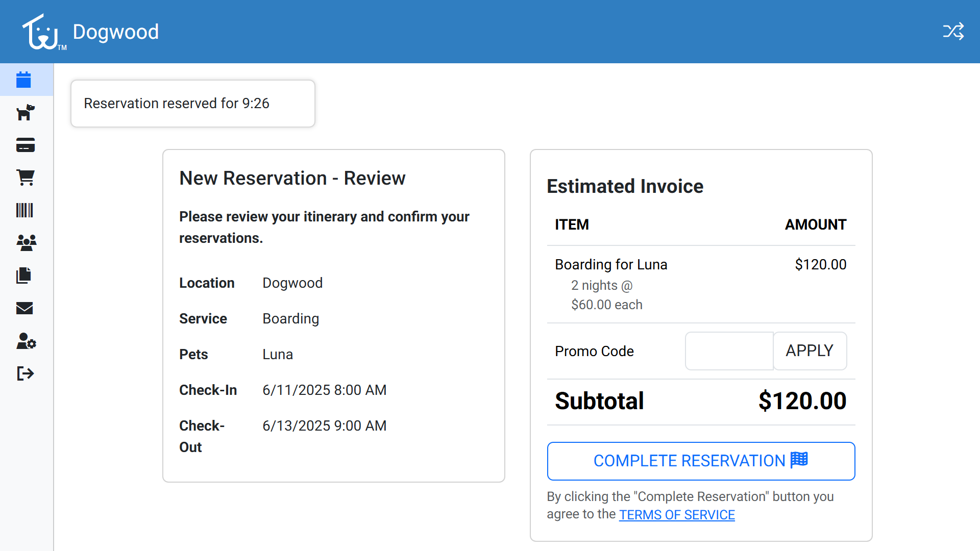Open the envelope messages icon
Viewport: 980px width, 551px height.
tap(24, 308)
